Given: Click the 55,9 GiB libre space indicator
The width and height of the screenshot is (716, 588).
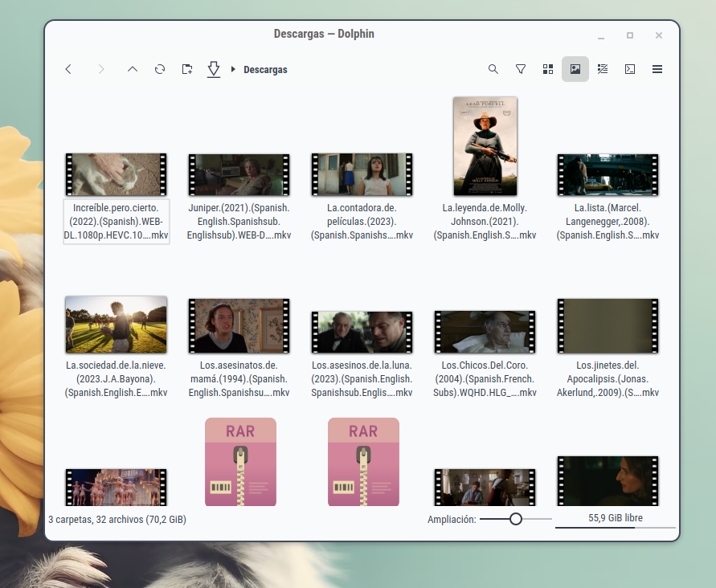Looking at the screenshot, I should [616, 519].
